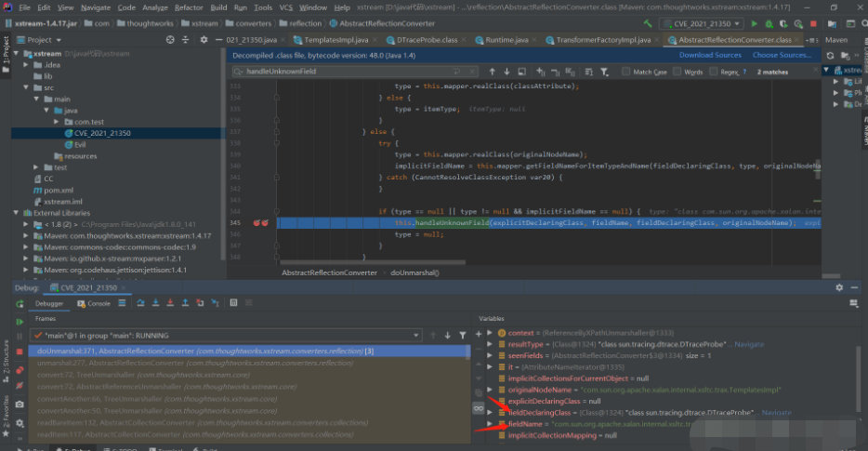Click the Download Sources link
This screenshot has width=868, height=451.
click(710, 56)
